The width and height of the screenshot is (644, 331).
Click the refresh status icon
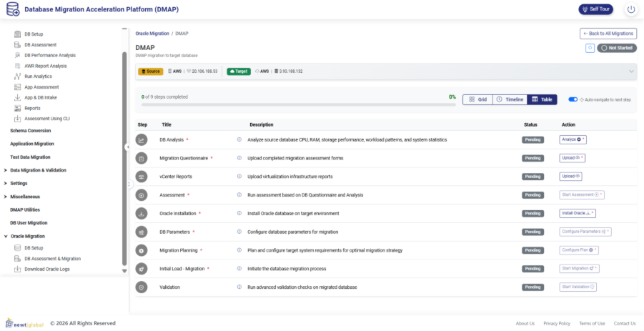click(590, 48)
